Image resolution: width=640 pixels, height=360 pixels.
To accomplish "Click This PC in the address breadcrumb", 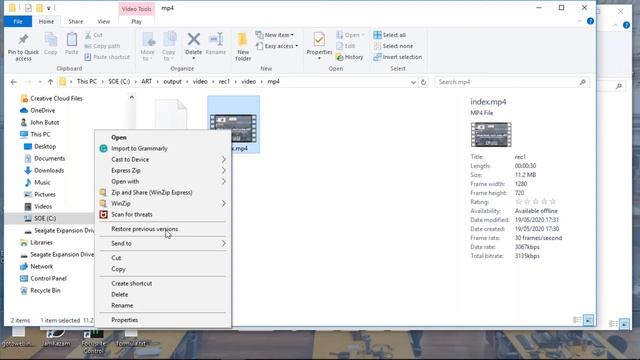I will pos(87,82).
